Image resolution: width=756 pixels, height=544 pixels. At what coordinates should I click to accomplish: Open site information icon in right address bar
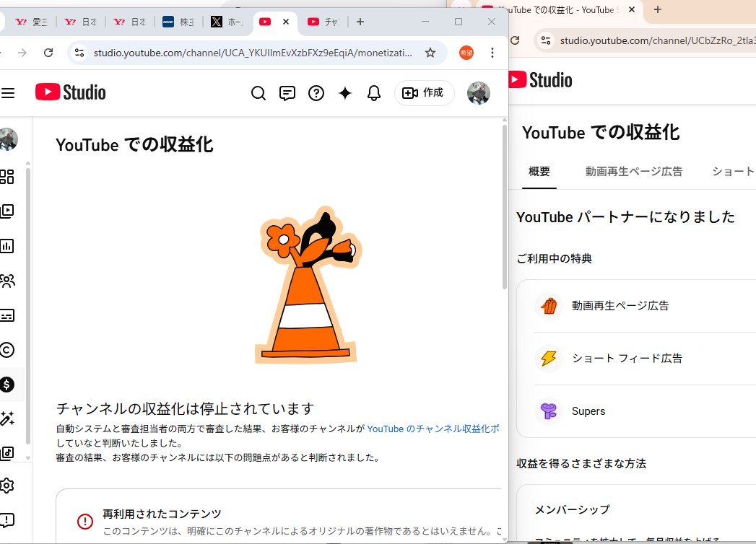[x=545, y=40]
